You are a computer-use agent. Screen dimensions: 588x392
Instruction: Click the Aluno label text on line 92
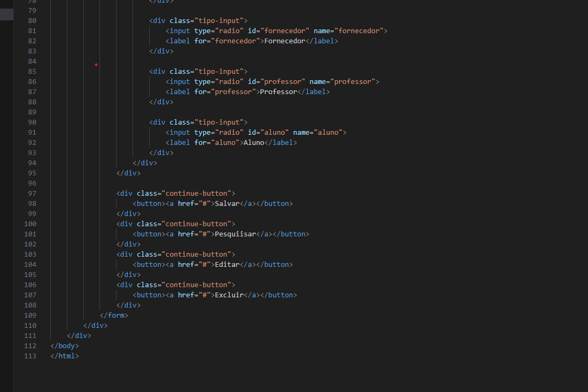coord(253,142)
